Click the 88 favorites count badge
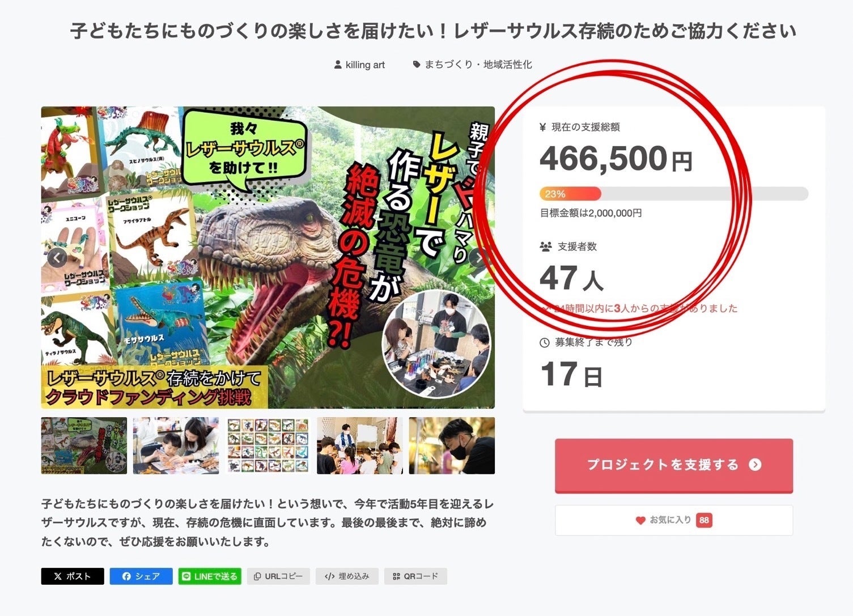The width and height of the screenshot is (853, 616). pyautogui.click(x=704, y=520)
